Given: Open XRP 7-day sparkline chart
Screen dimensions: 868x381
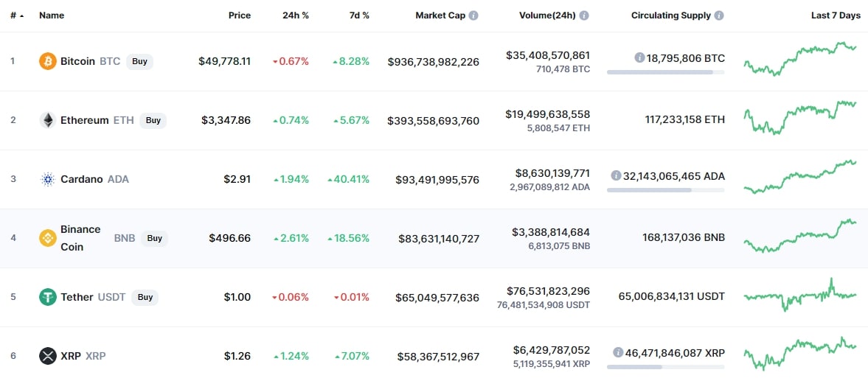Looking at the screenshot, I should tap(800, 354).
